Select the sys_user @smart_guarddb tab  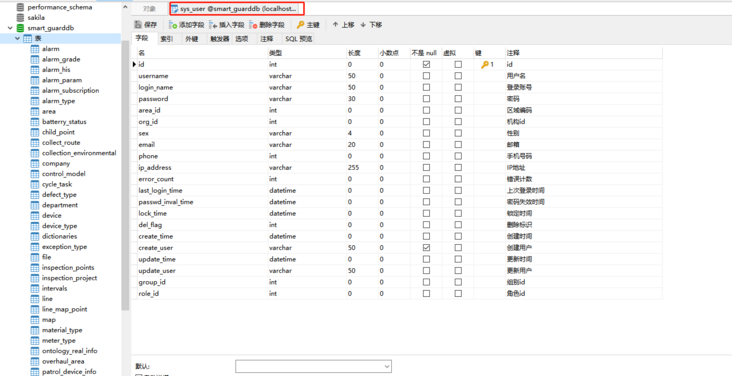[237, 8]
